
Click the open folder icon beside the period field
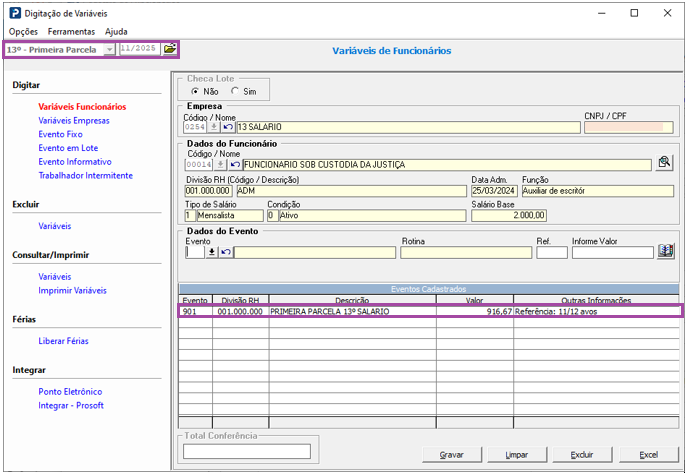coord(170,49)
